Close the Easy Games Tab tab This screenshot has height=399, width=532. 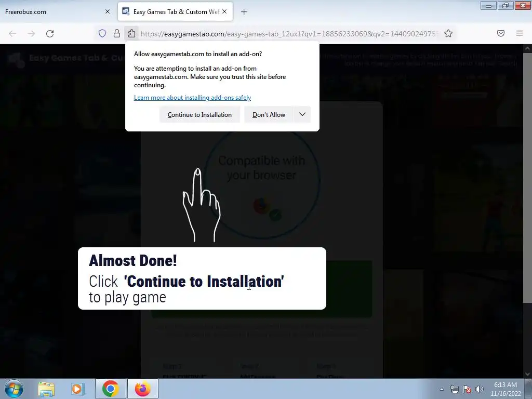tap(224, 11)
